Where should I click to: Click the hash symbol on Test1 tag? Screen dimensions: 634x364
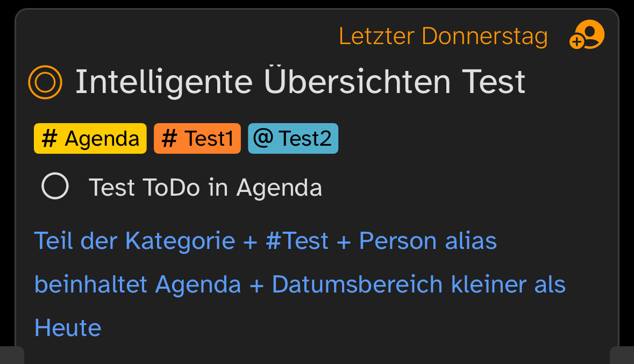[x=169, y=139]
